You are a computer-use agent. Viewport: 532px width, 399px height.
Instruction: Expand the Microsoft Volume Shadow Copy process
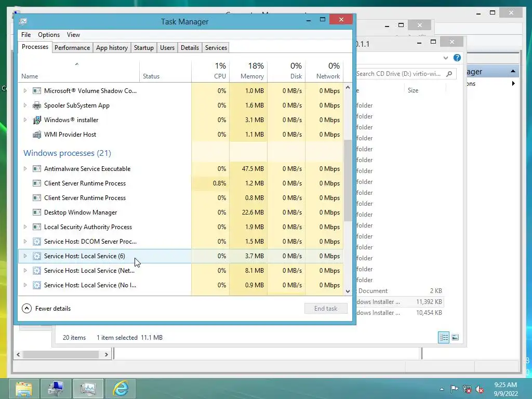[x=25, y=91]
